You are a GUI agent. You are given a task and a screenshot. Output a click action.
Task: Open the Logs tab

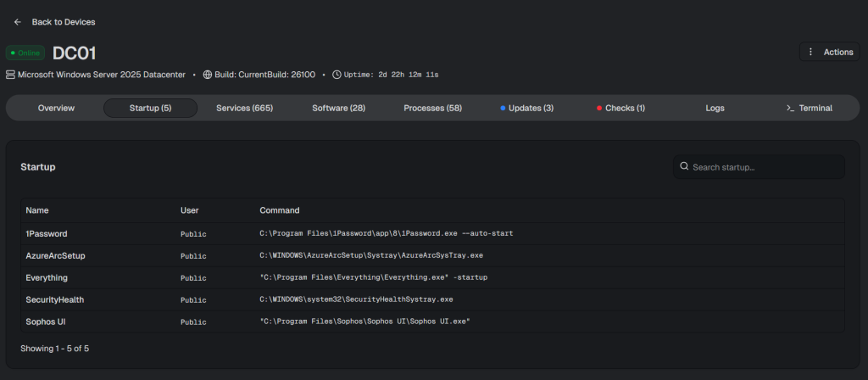[x=715, y=108]
